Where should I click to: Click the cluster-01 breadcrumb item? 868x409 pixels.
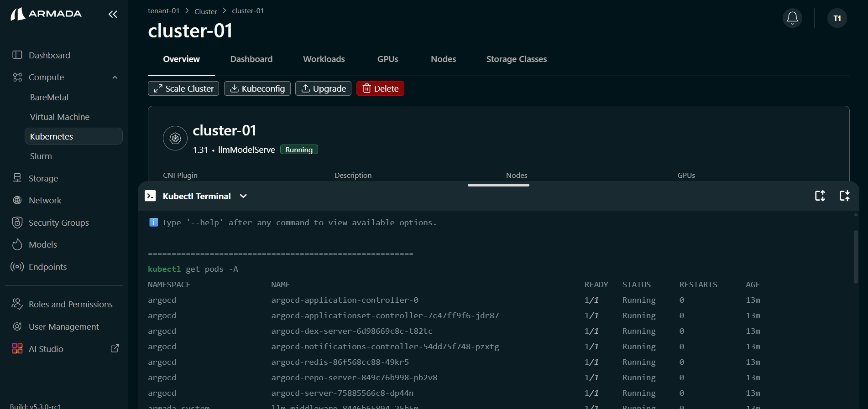(x=248, y=11)
